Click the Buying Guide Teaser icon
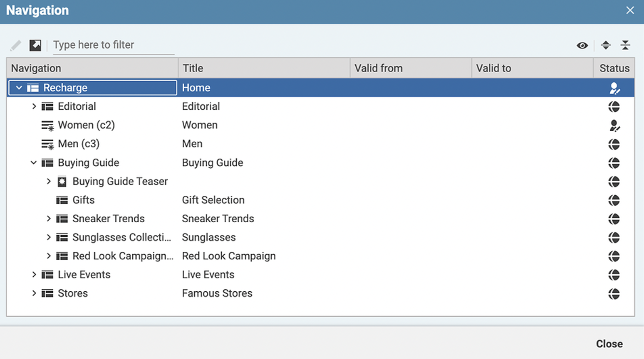Screen dimensions: 644x359 coord(62,182)
